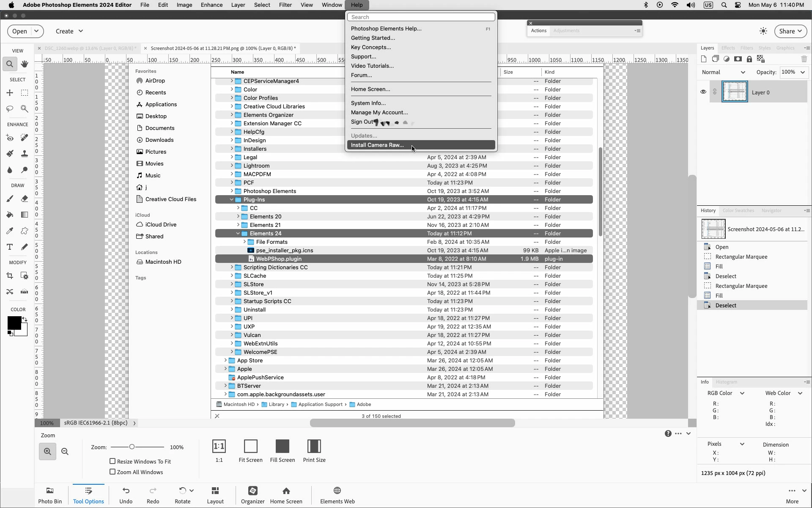Select the Clone Stamp tool
The image size is (812, 508).
25,154
